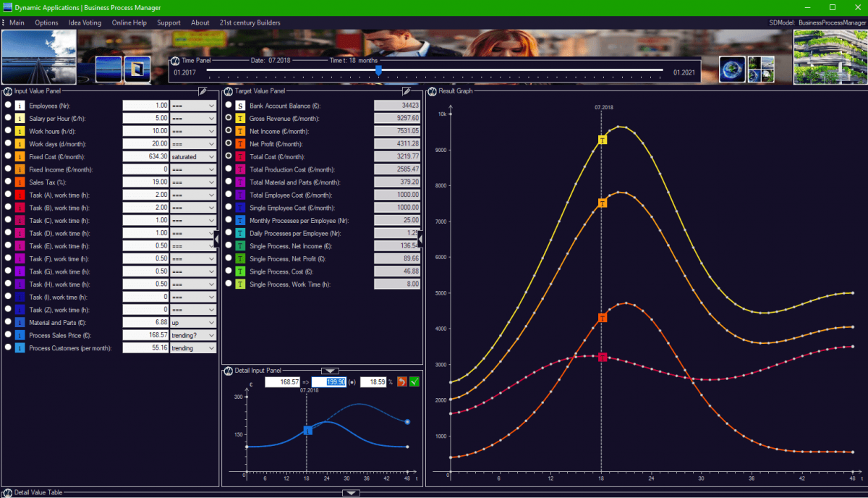Click the orange undo arrow icon
This screenshot has height=498, width=868.
pyautogui.click(x=402, y=381)
